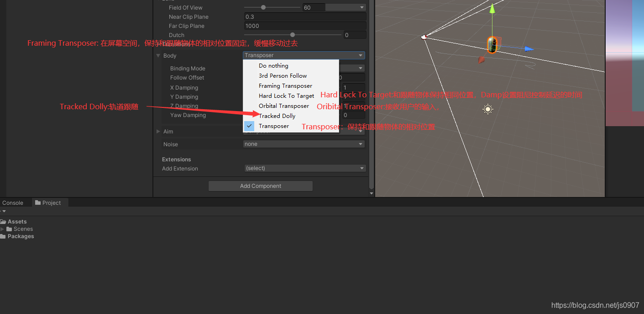Screen dimensions: 644x314
Task: Click the Dutch value field
Action: (355, 35)
